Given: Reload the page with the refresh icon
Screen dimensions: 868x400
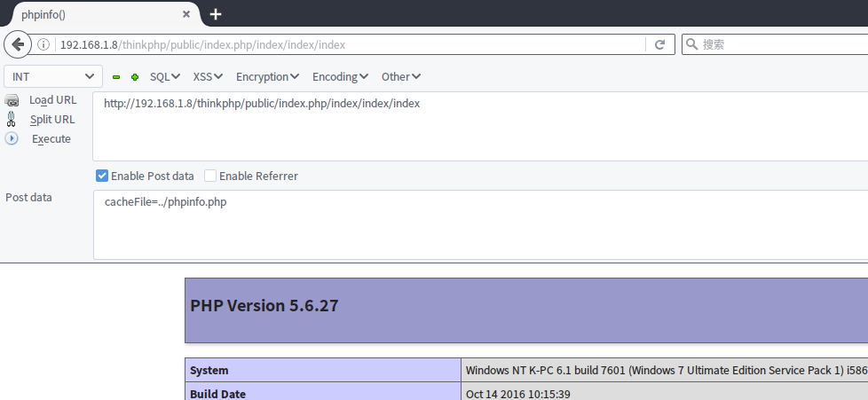Looking at the screenshot, I should pos(659,45).
